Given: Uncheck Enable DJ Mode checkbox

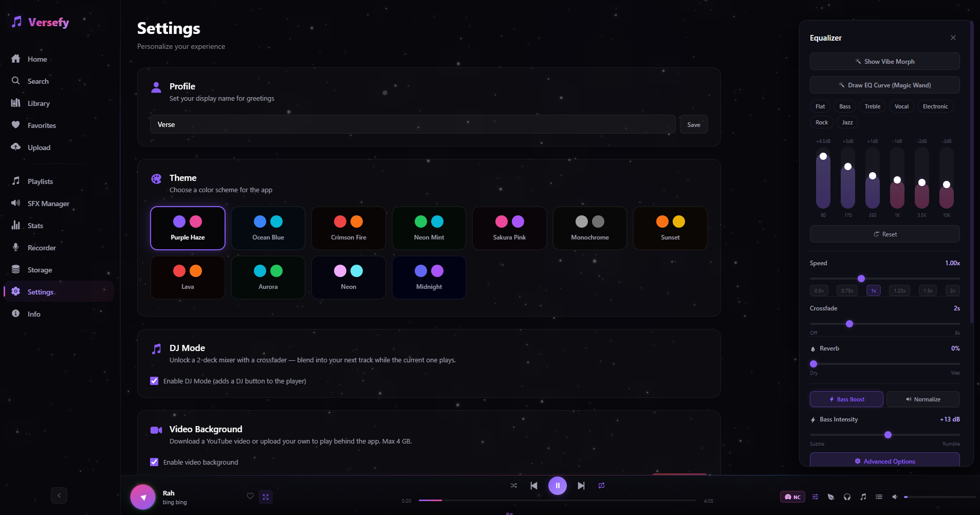Looking at the screenshot, I should pos(154,381).
